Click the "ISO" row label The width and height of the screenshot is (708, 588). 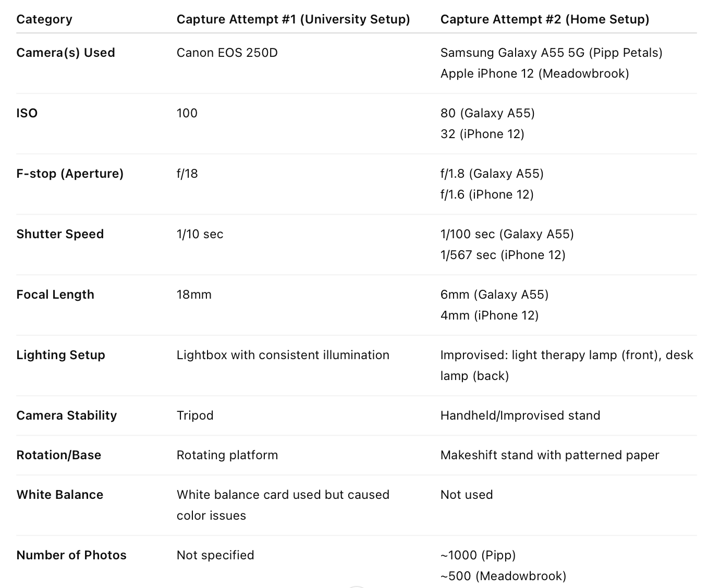[x=27, y=113]
